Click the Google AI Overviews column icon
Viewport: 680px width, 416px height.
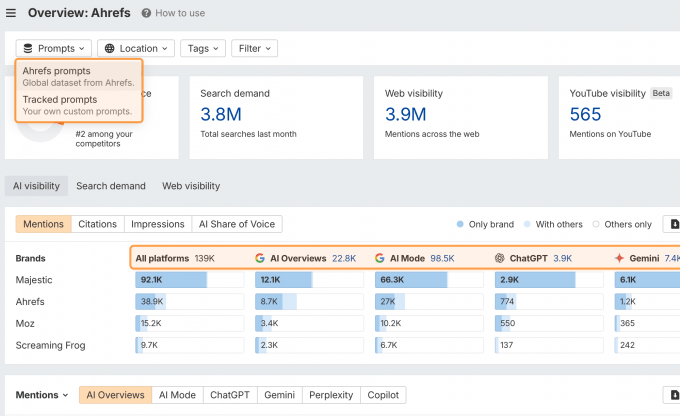[260, 258]
